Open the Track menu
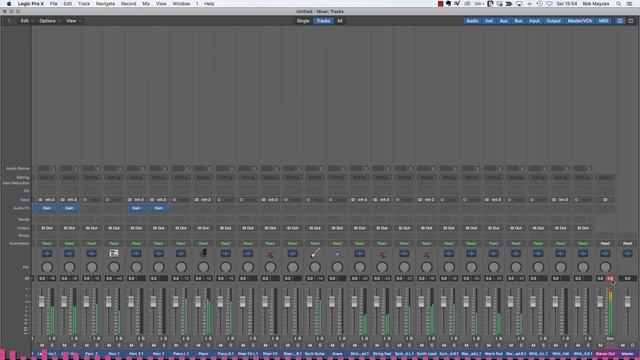The image size is (640, 360). pos(84,4)
